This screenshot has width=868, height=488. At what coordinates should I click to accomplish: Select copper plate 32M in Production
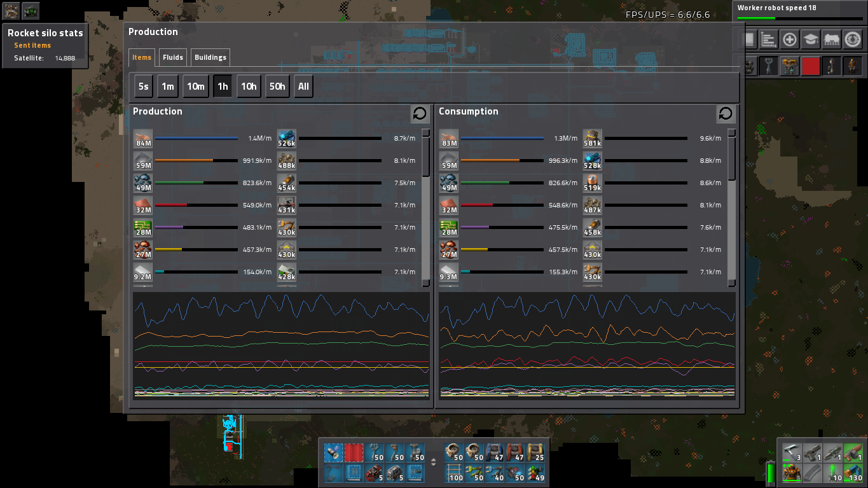143,206
